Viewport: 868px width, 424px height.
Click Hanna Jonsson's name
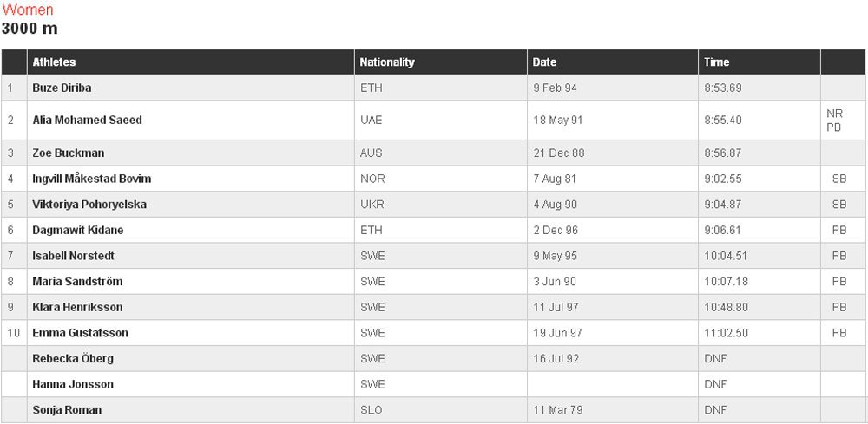coord(73,384)
